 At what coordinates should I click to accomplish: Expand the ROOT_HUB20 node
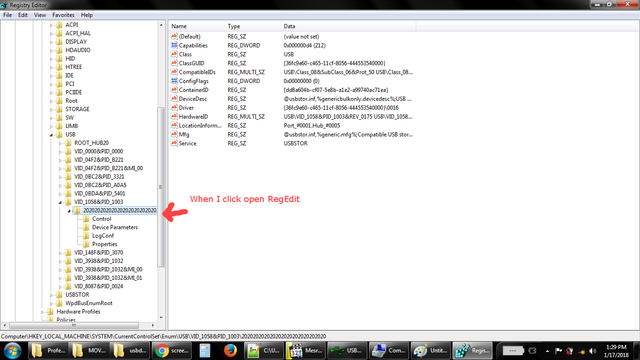click(60, 143)
